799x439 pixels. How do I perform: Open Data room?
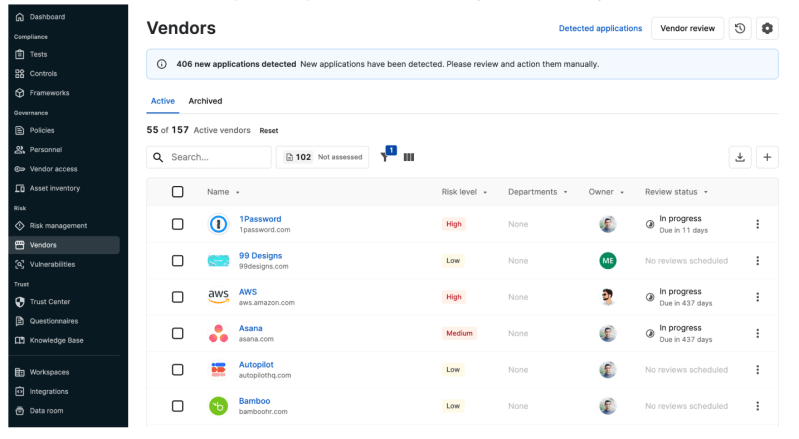coord(46,411)
